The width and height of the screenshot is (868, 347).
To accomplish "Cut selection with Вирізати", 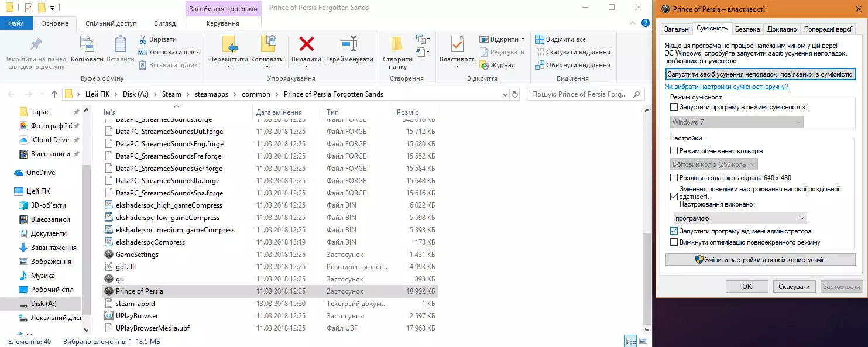I will (159, 39).
